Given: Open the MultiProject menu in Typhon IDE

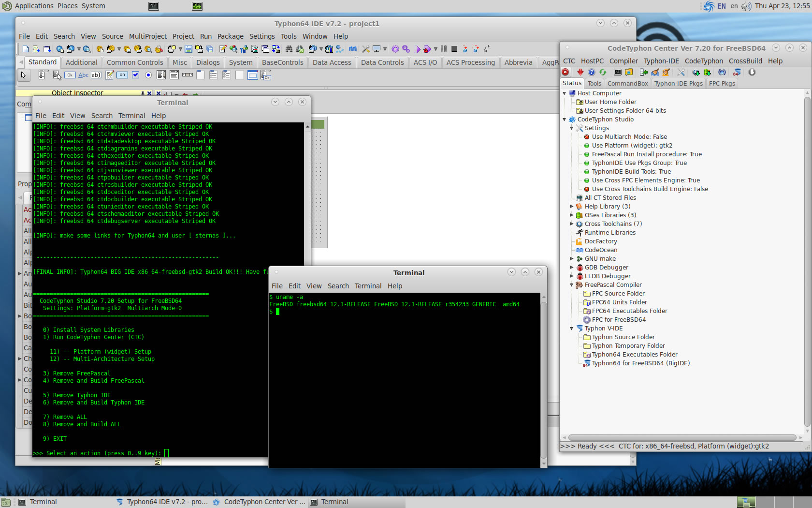Looking at the screenshot, I should (148, 36).
